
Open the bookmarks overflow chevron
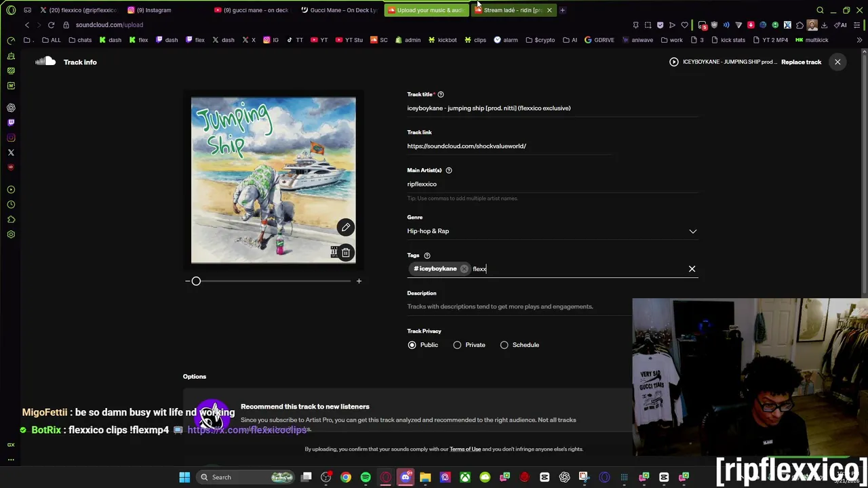[859, 40]
